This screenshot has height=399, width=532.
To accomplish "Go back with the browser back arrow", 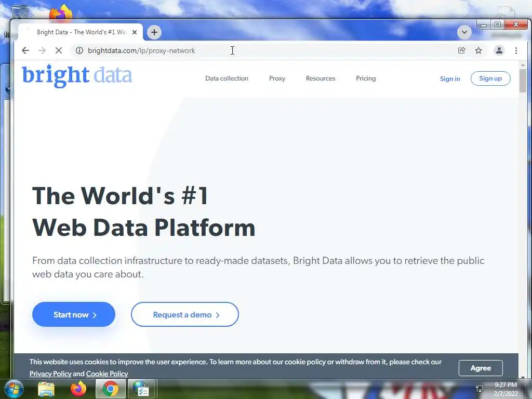I will (x=25, y=50).
